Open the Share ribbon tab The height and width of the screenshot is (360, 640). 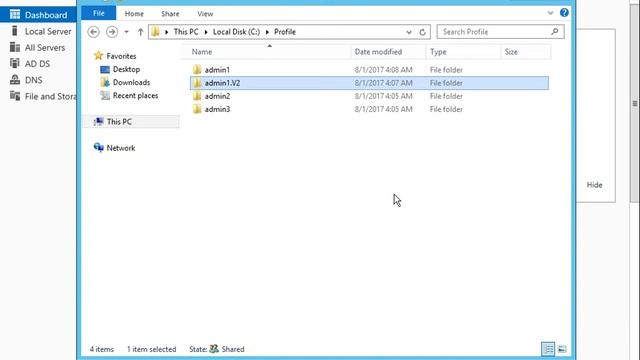[x=170, y=14]
